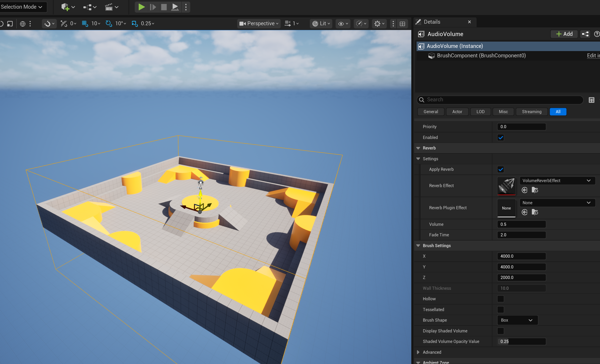Click the green Play button
The width and height of the screenshot is (600, 364).
pyautogui.click(x=141, y=7)
